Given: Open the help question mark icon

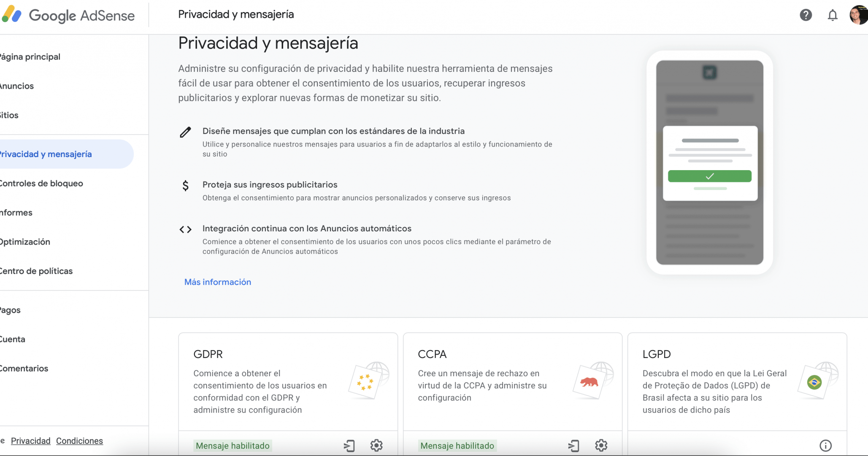Looking at the screenshot, I should (806, 15).
